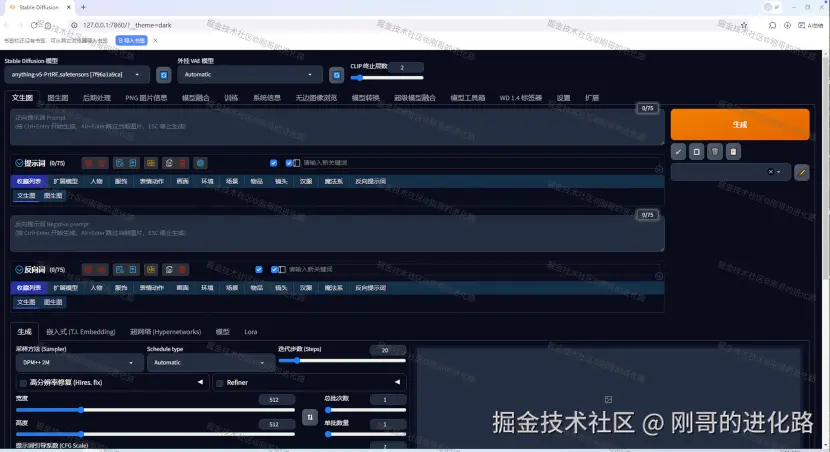
Task: Click the clipboard icon under the generate button
Action: pyautogui.click(x=733, y=152)
